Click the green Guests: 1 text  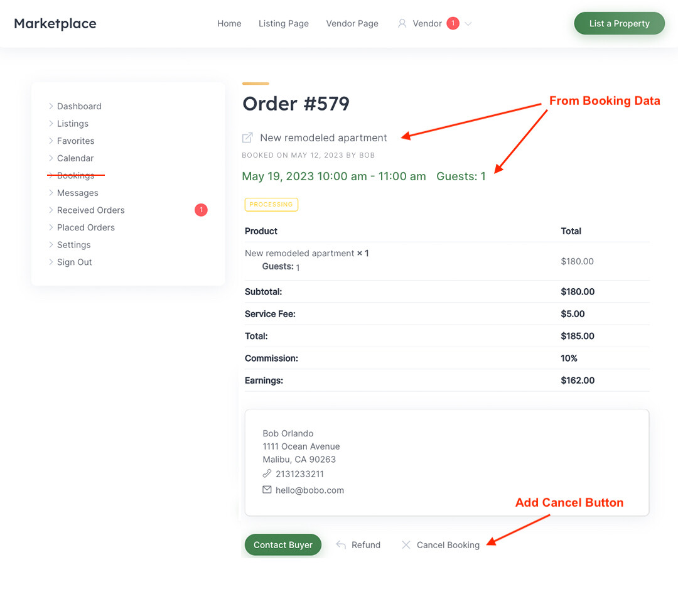click(461, 176)
